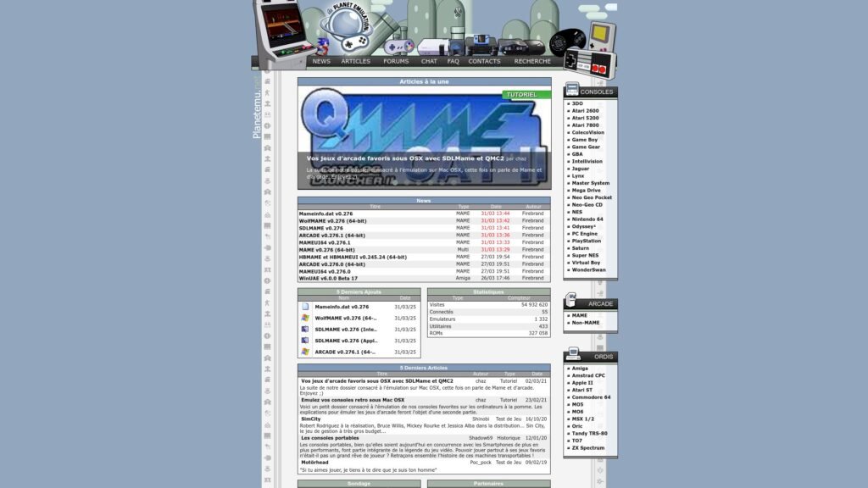Click the green TUTORIEL badge
Screen dimensions: 868x488
526,95
